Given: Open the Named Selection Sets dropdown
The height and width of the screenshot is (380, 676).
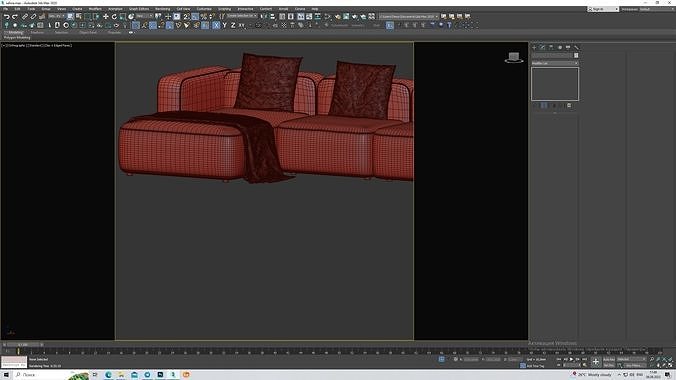Looking at the screenshot, I should pos(242,16).
